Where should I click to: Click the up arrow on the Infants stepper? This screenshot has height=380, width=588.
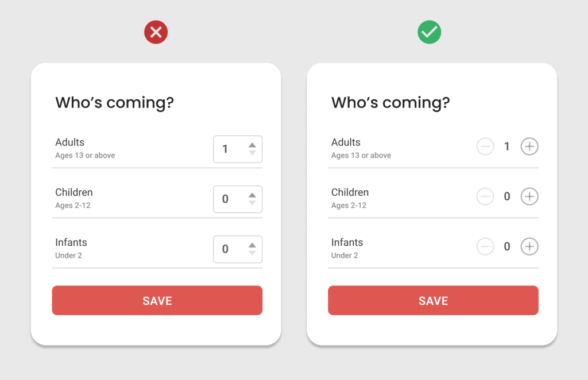tap(252, 246)
